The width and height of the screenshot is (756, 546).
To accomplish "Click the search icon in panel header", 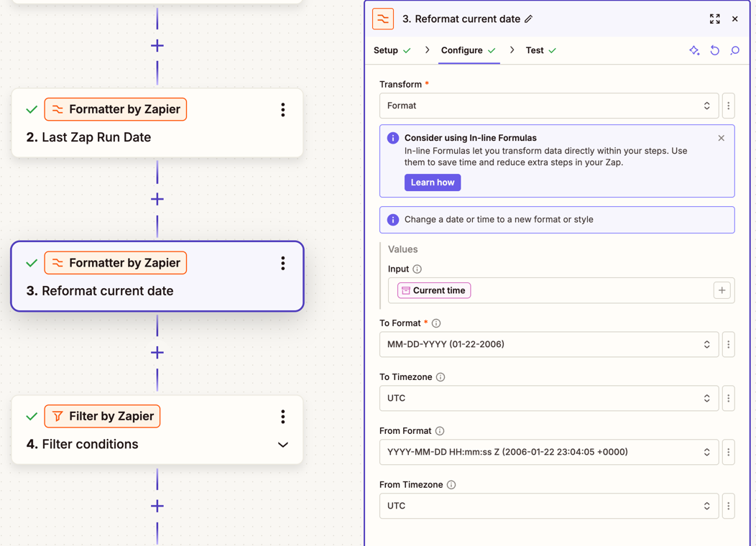I will 734,50.
